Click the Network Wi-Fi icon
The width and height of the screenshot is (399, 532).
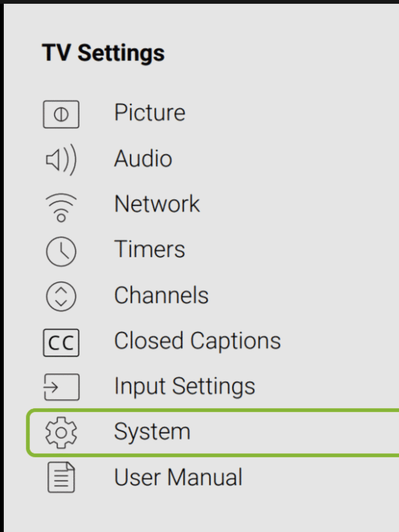point(61,205)
